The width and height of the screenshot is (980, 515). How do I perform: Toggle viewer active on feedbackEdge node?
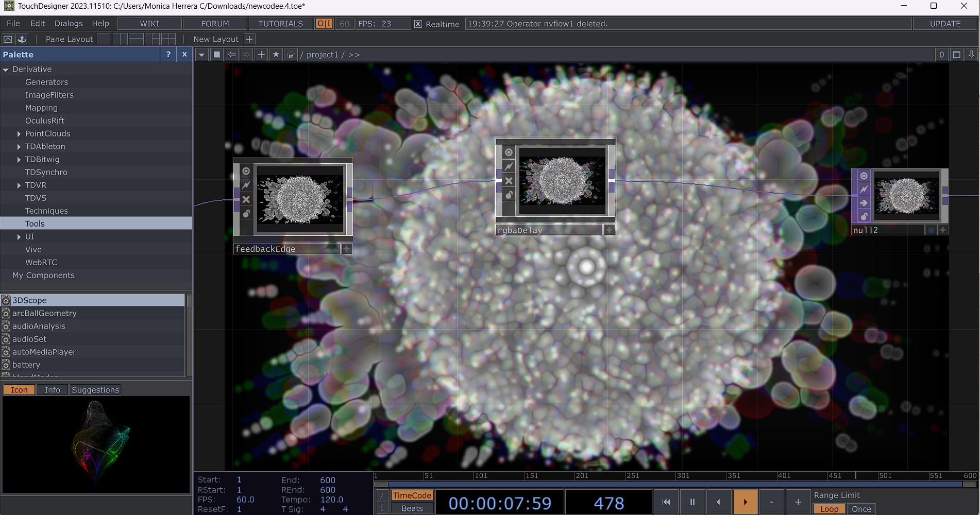[246, 171]
